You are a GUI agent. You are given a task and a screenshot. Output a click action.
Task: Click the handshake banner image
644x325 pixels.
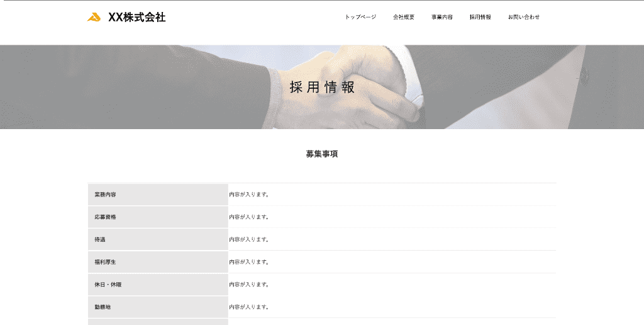coord(322,87)
